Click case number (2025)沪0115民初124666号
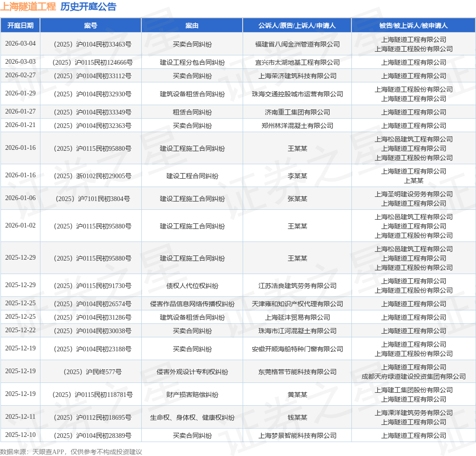This screenshot has height=456, width=476. pos(93,62)
